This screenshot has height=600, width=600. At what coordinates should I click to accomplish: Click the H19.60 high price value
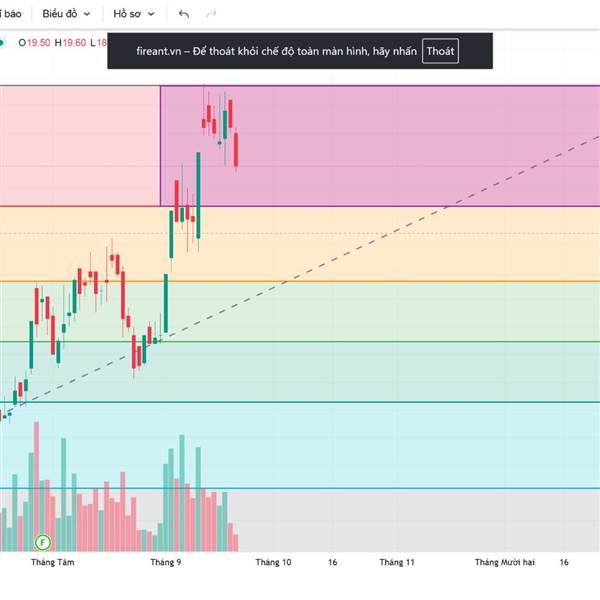pos(70,42)
